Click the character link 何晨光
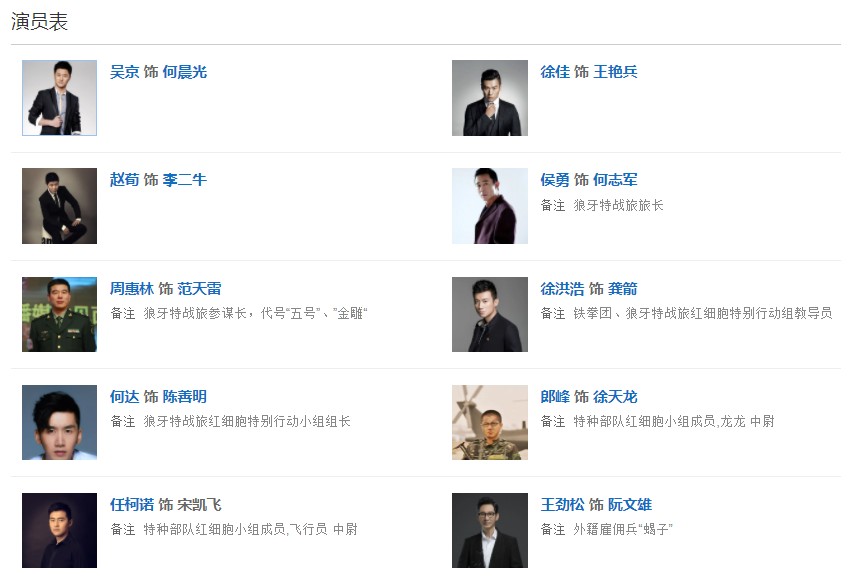This screenshot has width=863, height=583. [x=184, y=72]
